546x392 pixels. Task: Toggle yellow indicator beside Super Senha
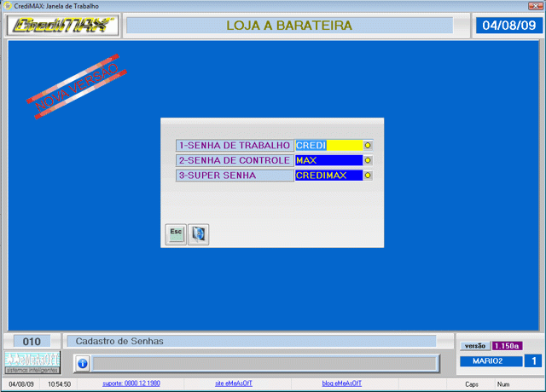(x=368, y=176)
